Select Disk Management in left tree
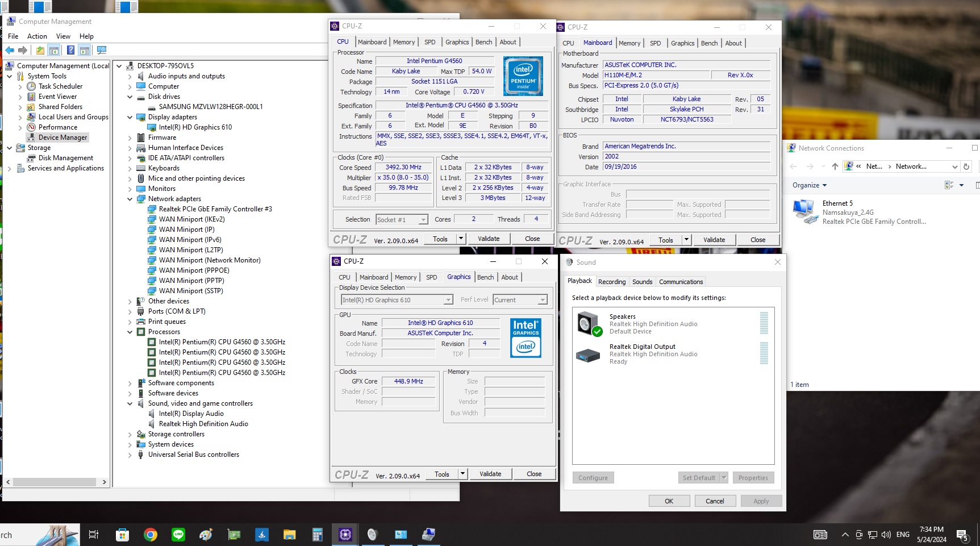980x546 pixels. (x=65, y=158)
